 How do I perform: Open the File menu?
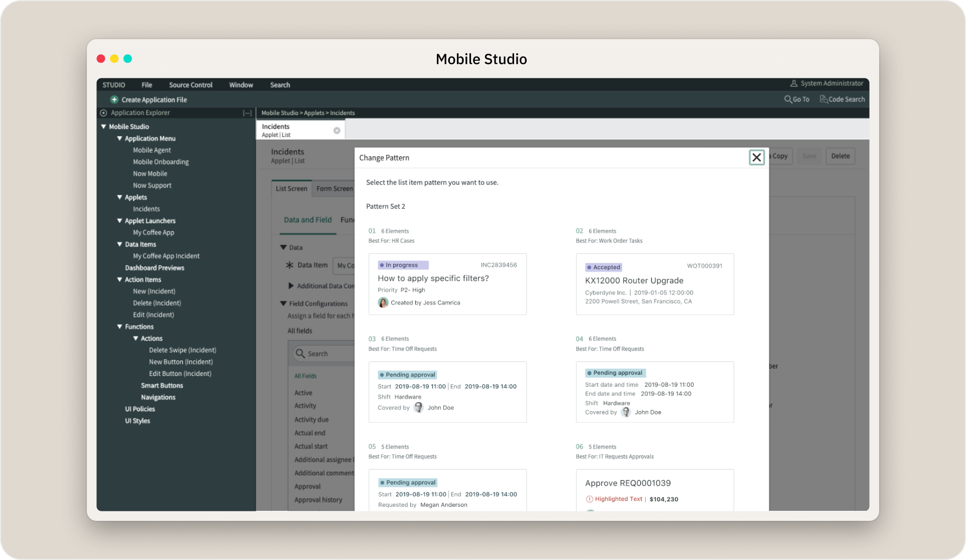(x=147, y=85)
